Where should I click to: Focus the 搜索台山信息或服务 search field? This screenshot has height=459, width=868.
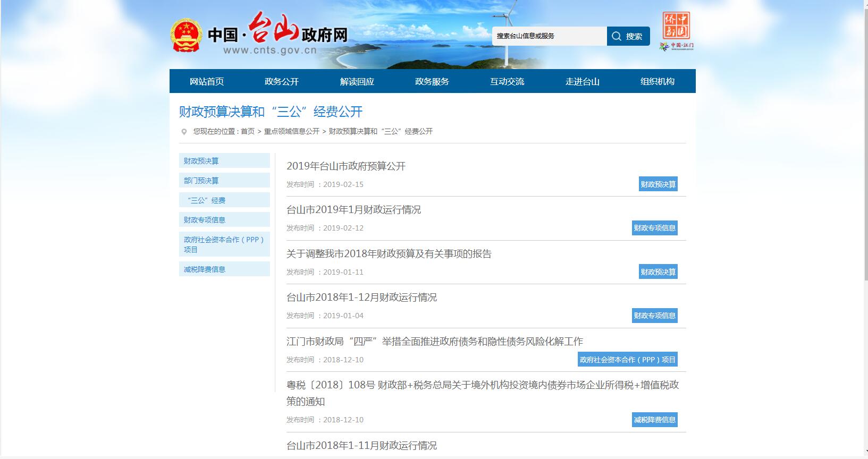tap(549, 36)
